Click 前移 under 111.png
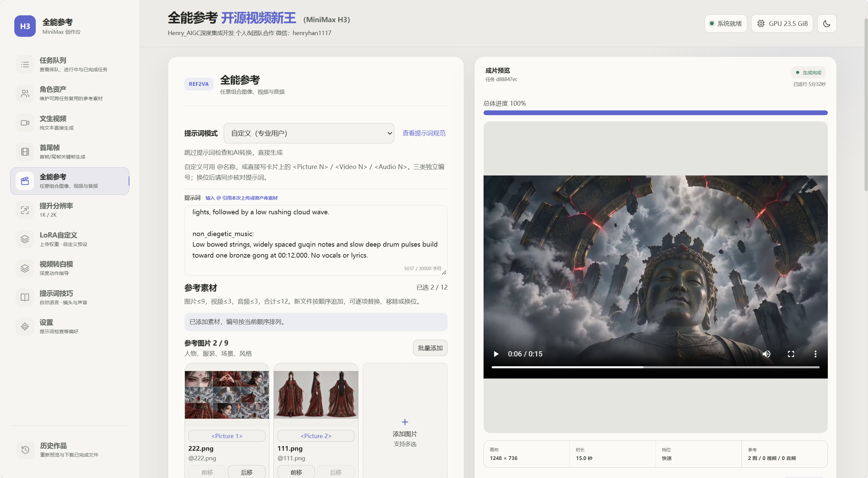The width and height of the screenshot is (868, 478). pyautogui.click(x=296, y=472)
